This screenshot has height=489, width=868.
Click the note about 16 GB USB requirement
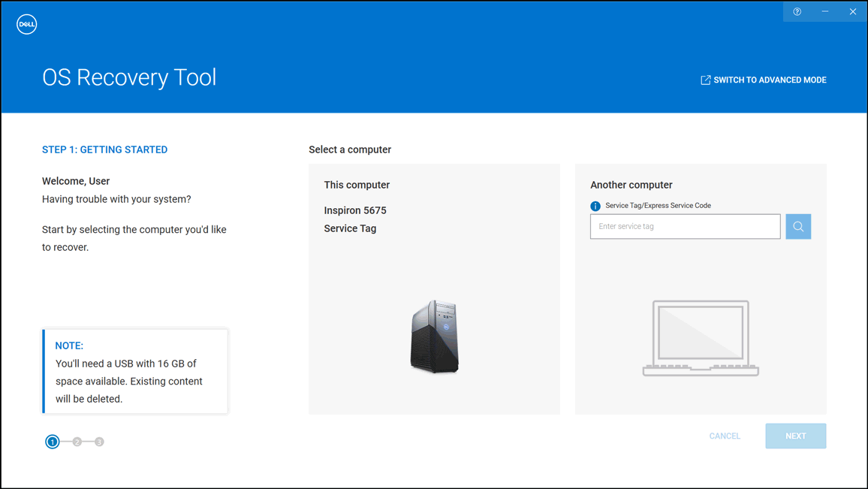[135, 371]
